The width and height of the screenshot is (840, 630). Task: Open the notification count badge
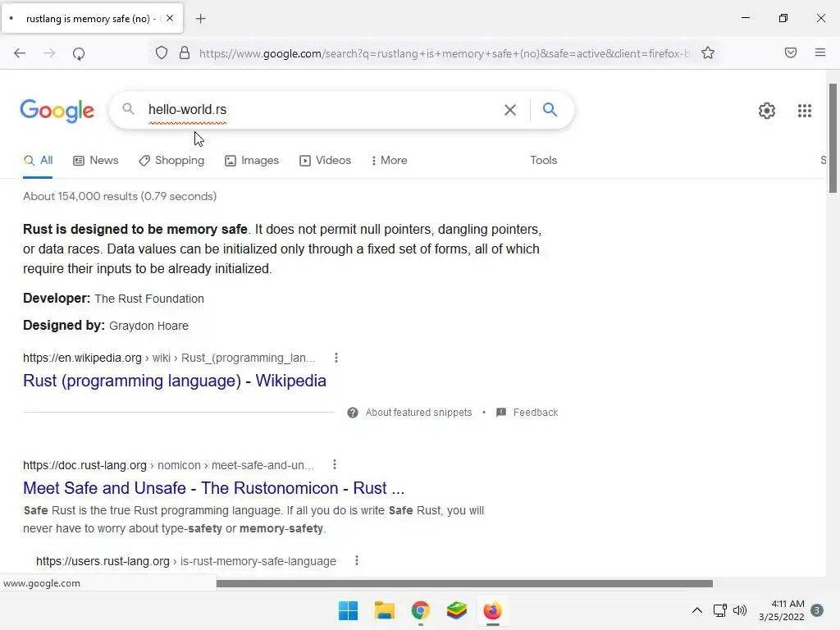(817, 610)
